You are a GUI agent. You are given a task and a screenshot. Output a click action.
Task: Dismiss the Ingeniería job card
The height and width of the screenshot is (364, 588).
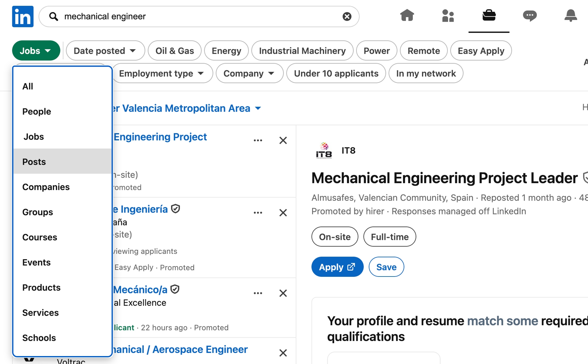(283, 213)
